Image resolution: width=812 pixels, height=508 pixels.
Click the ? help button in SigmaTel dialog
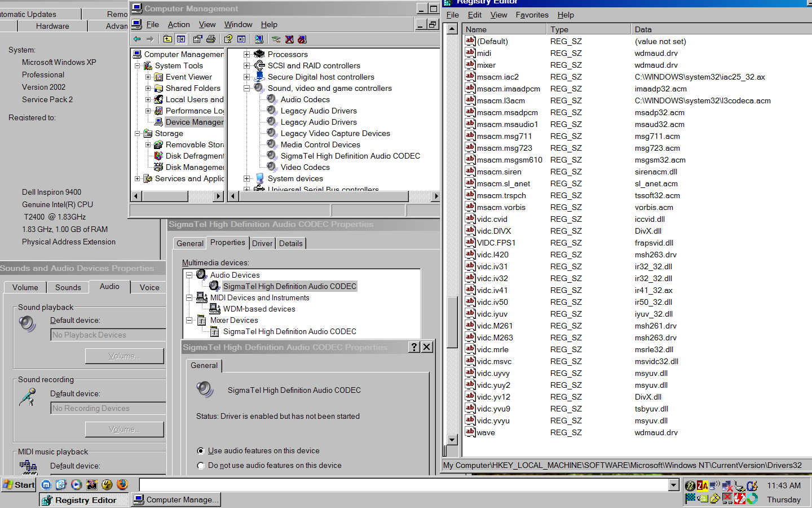[414, 347]
